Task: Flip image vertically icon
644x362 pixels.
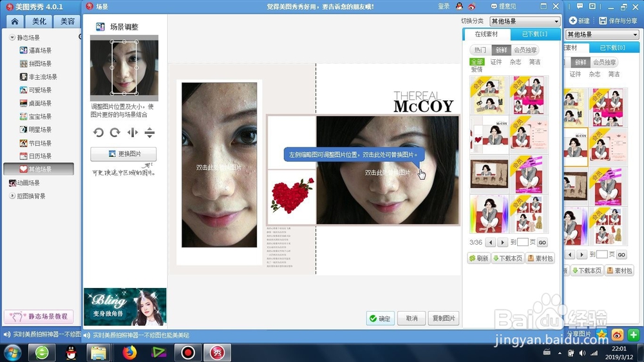Action: tap(149, 132)
